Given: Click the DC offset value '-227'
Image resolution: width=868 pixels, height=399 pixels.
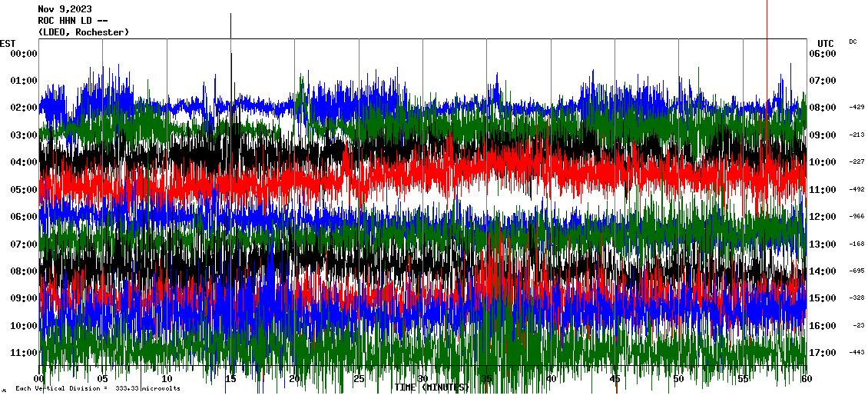Looking at the screenshot, I should click(857, 161).
